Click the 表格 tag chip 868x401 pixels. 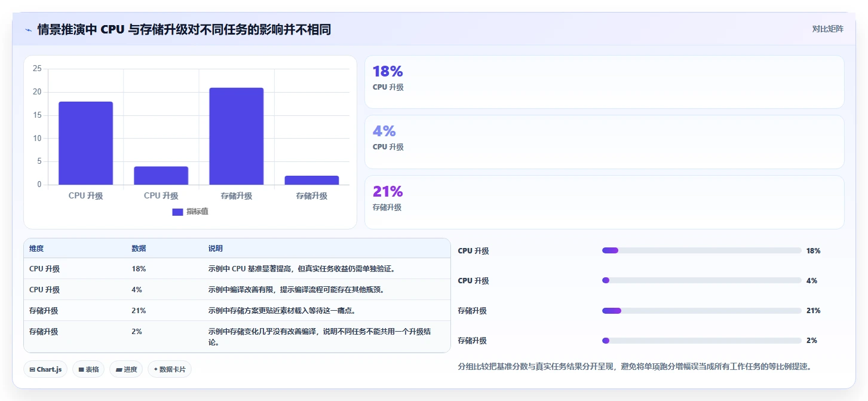88,369
